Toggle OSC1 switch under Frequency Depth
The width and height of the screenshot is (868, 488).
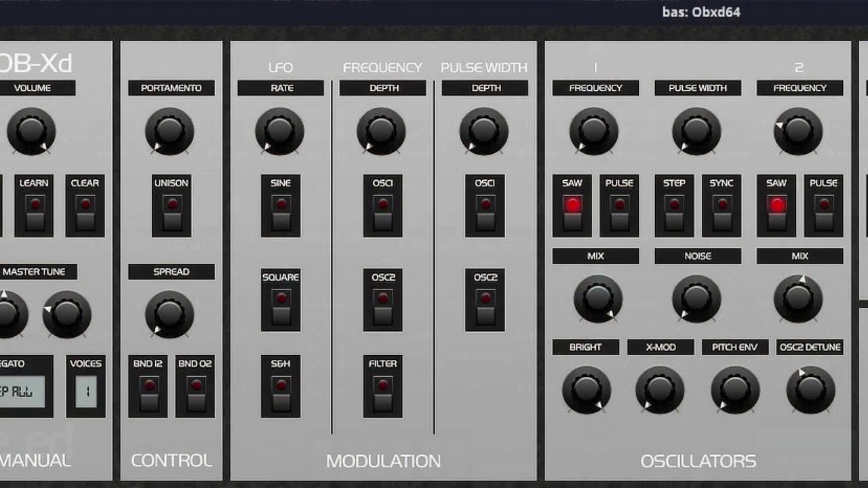382,213
